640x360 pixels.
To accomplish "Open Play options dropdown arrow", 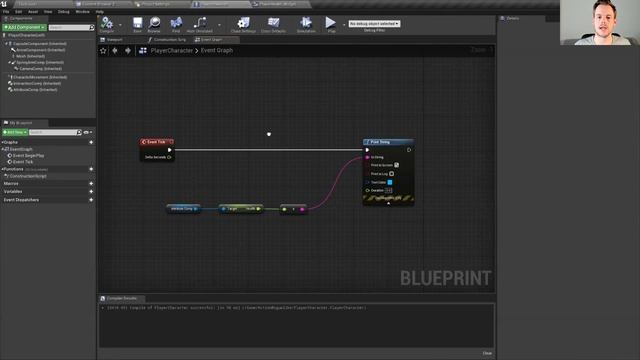I will pyautogui.click(x=344, y=25).
